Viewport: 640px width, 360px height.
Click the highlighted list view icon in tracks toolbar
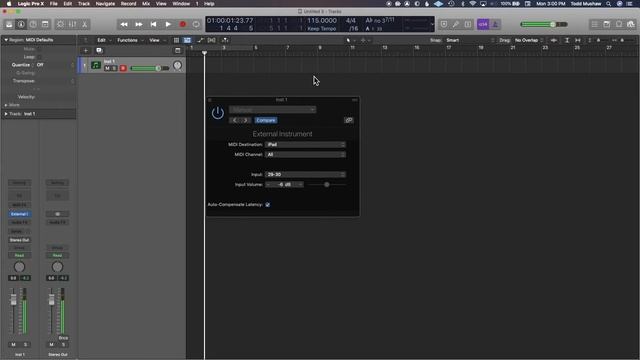coord(187,40)
